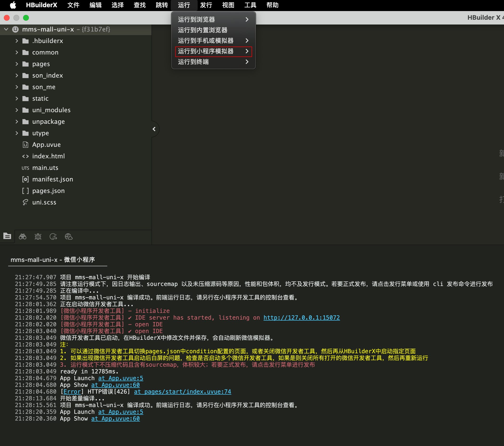
Task: Choose 运行到内置浏览器 menu entry
Action: [213, 30]
